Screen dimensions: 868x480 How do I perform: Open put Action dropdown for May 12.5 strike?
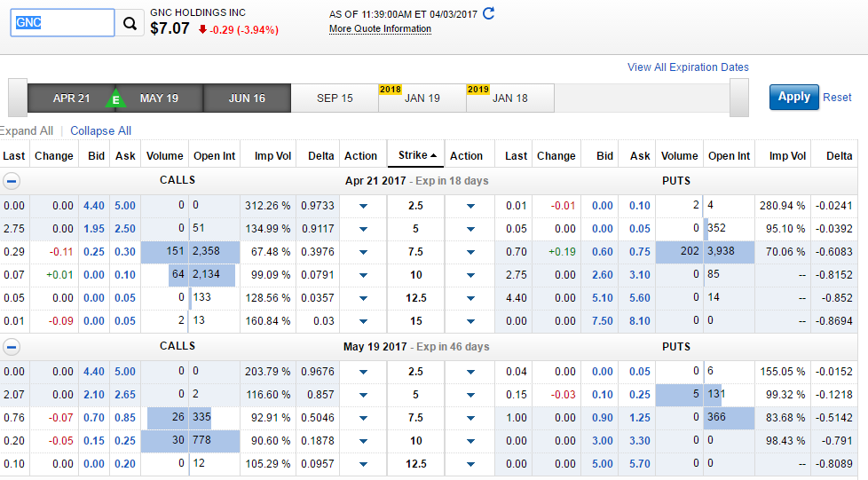(x=470, y=464)
